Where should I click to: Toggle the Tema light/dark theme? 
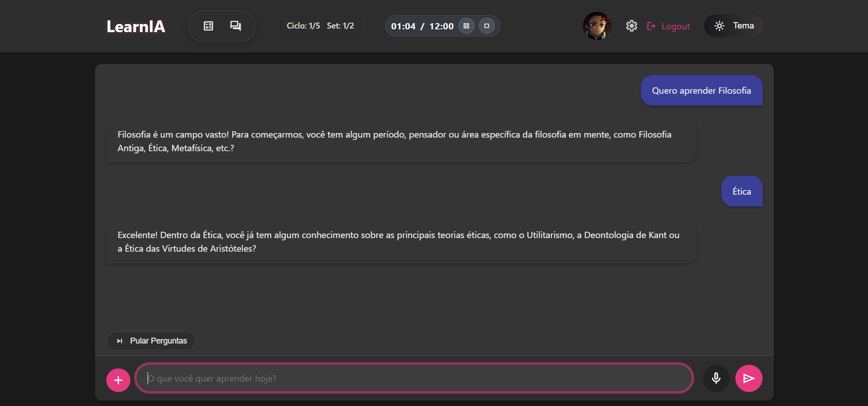pyautogui.click(x=734, y=26)
